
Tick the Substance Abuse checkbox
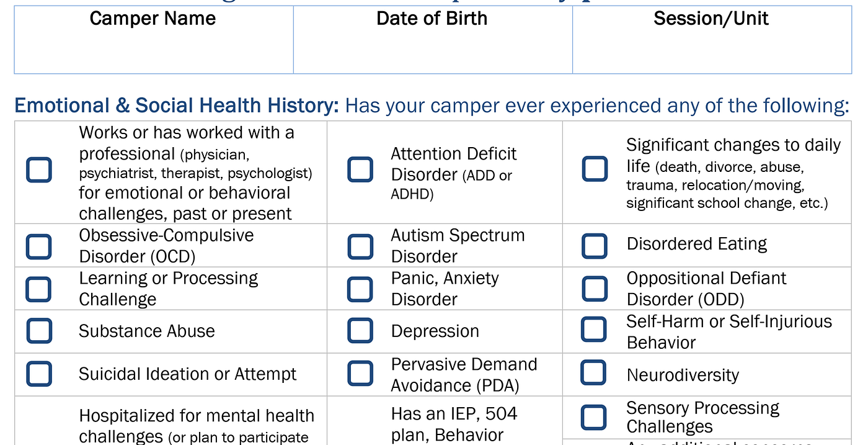point(38,331)
